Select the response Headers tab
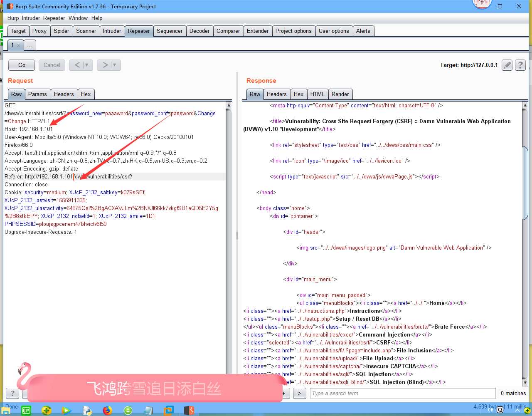The width and height of the screenshot is (532, 416). coord(276,94)
